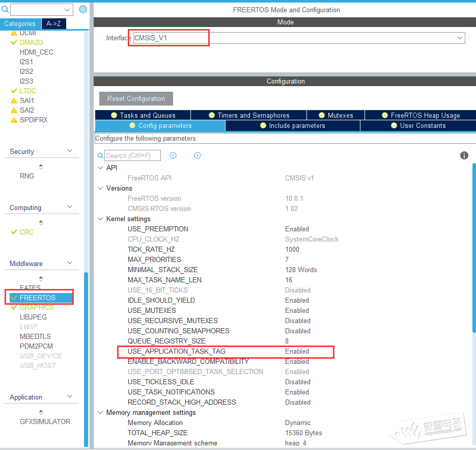
Task: Switch to the Tasks and Queues tab
Action: 143,115
